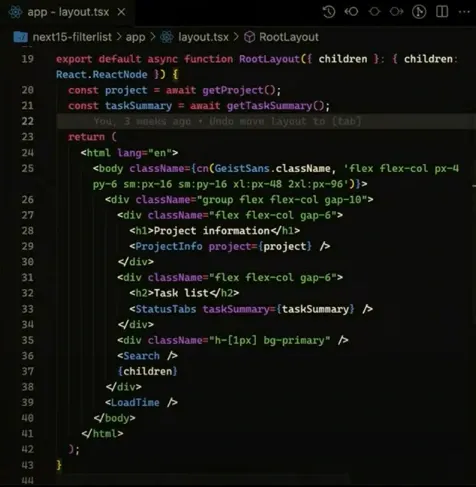This screenshot has height=487, width=476.
Task: Click 'group flex flex-col gap-10' class string
Action: 282,200
